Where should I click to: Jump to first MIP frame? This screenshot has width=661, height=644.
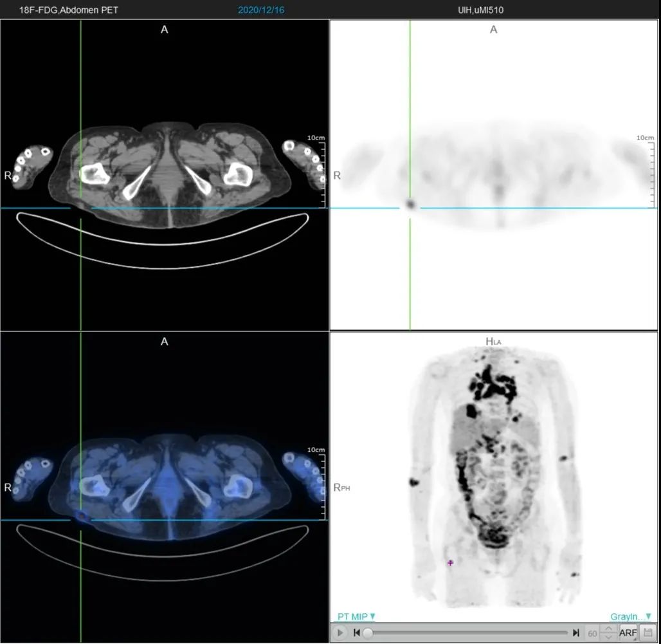coord(357,633)
